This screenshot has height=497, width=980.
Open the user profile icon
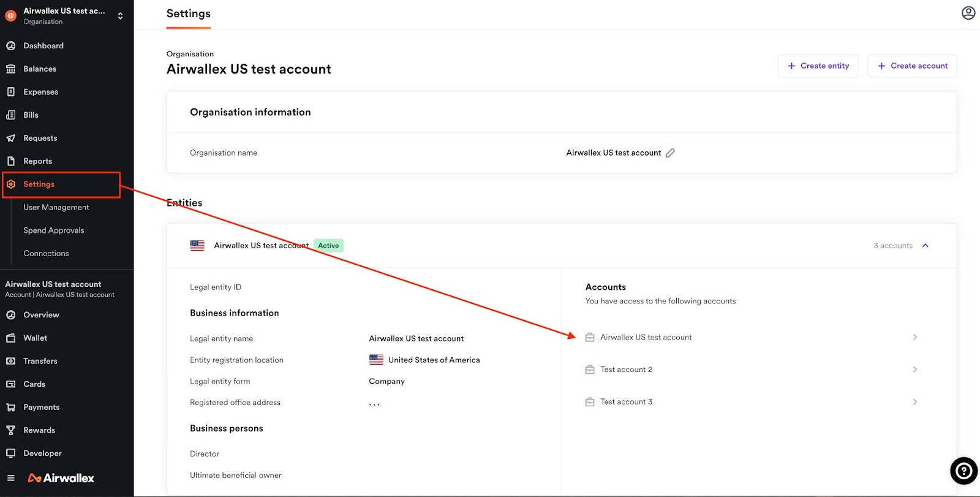pyautogui.click(x=968, y=13)
